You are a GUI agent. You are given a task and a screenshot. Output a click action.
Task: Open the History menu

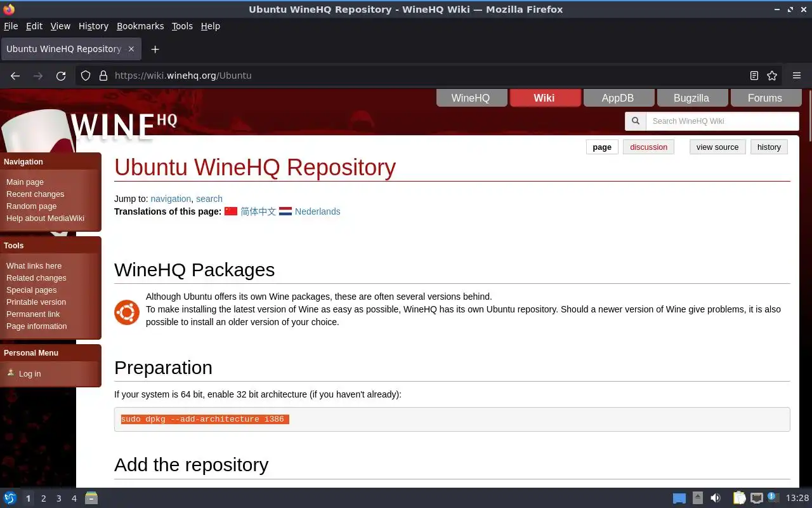click(x=93, y=26)
